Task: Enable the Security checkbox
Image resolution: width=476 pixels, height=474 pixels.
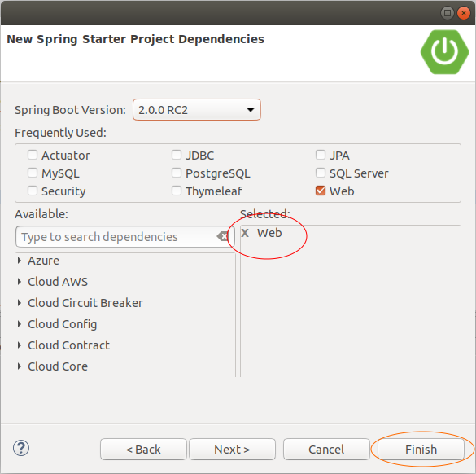Action: (x=33, y=191)
